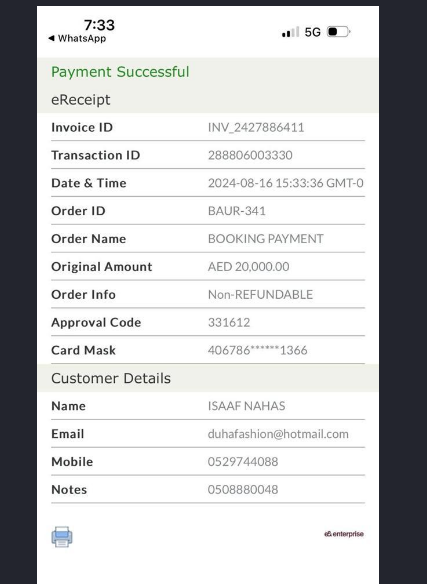427x584 pixels.
Task: Select transaction ID 288806003330
Action: (x=250, y=155)
